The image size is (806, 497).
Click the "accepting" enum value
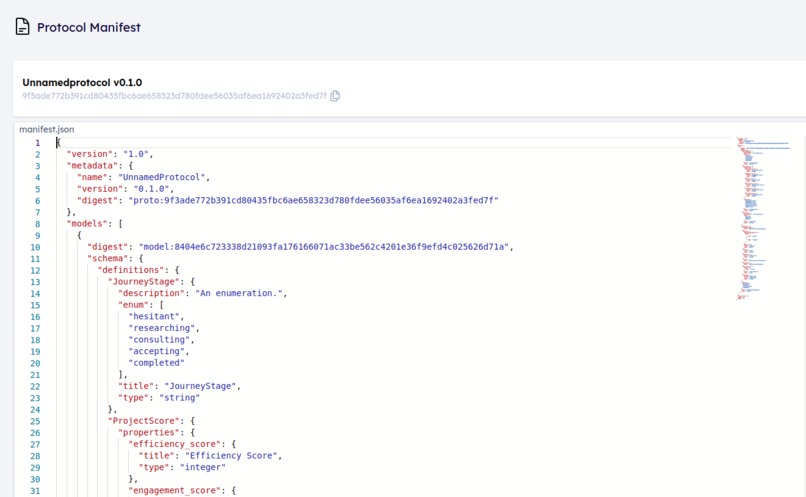(x=157, y=351)
